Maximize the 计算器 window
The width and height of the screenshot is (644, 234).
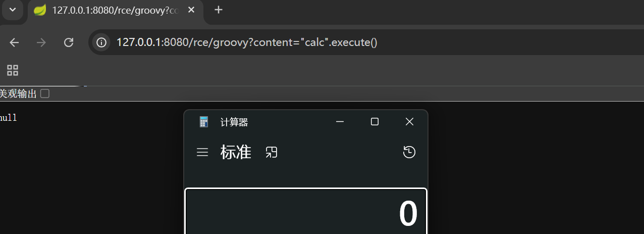click(x=374, y=122)
